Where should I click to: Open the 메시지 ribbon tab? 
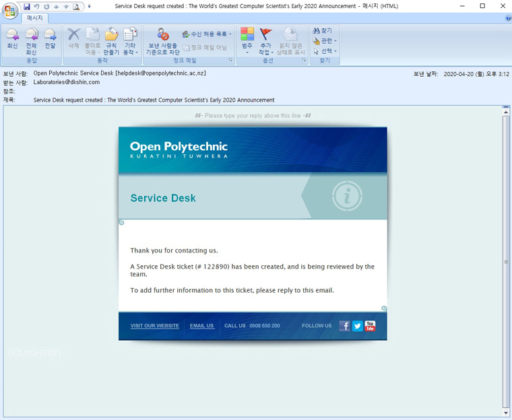tap(35, 18)
